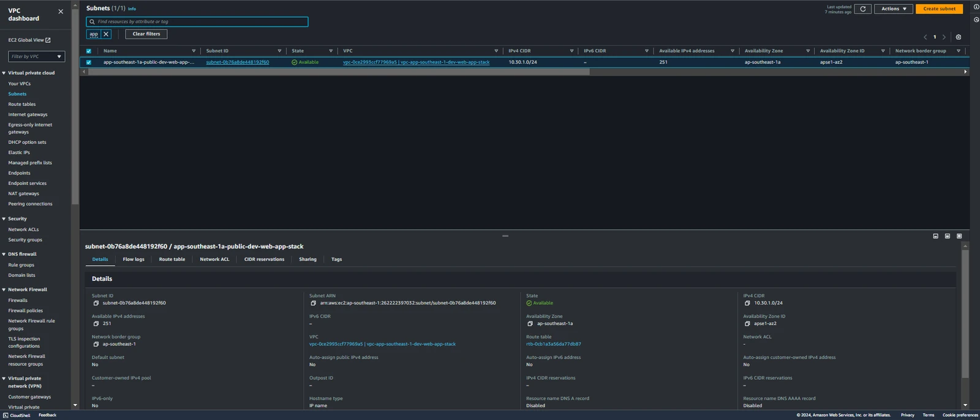The height and width of the screenshot is (420, 980).
Task: Uncheck the app-southeast-1a-public subnet row
Action: coord(89,62)
